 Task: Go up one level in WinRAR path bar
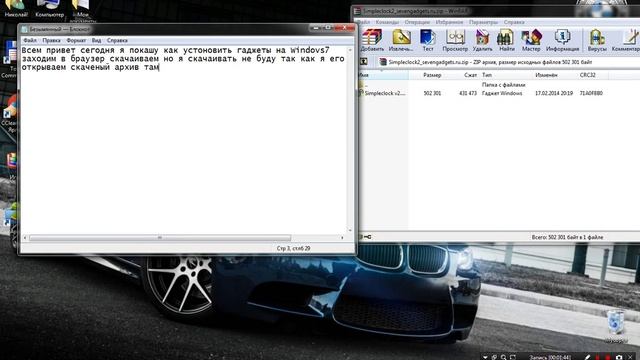[x=363, y=62]
